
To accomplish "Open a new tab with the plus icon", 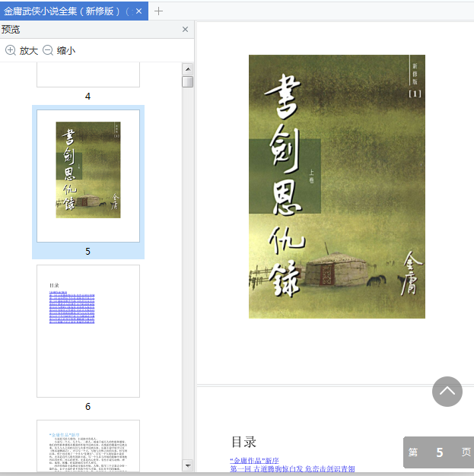I will click(x=158, y=11).
